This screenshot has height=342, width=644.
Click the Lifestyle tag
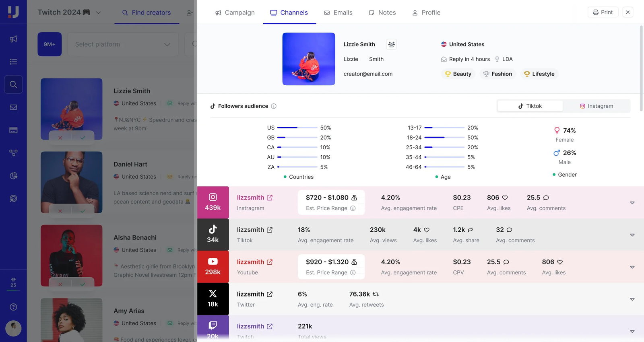click(539, 74)
